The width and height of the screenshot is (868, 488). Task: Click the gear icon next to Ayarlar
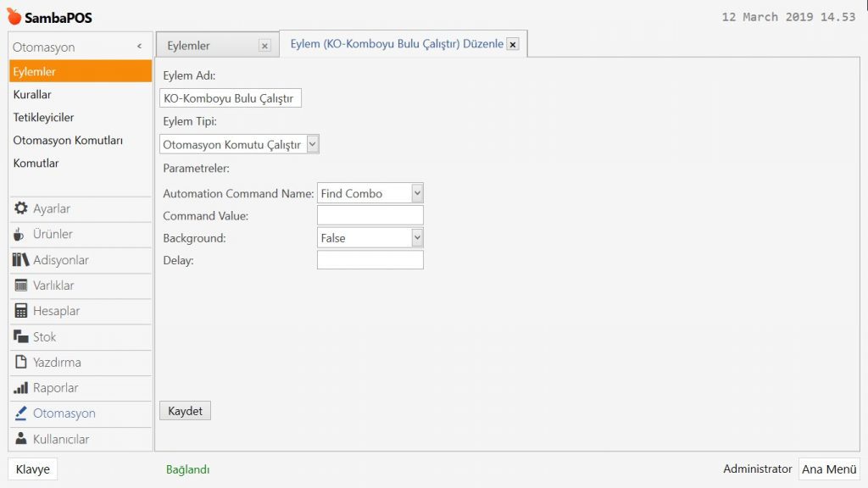tap(21, 208)
